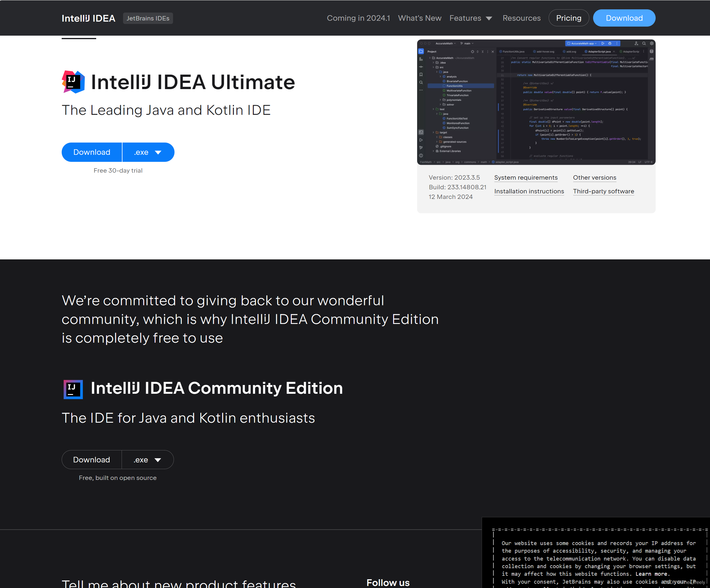The width and height of the screenshot is (710, 588).
Task: Open the Ultimate .exe installer type dropdown
Action: [x=148, y=152]
